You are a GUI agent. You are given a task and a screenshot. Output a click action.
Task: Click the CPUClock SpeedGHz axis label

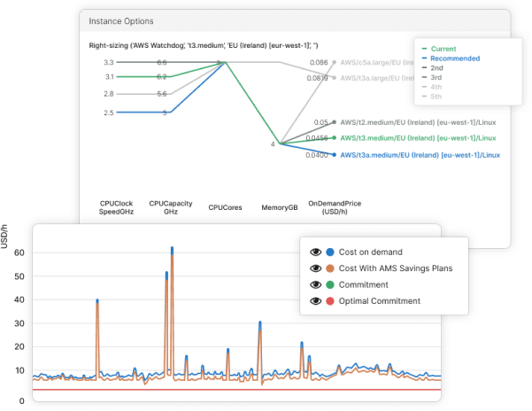118,207
